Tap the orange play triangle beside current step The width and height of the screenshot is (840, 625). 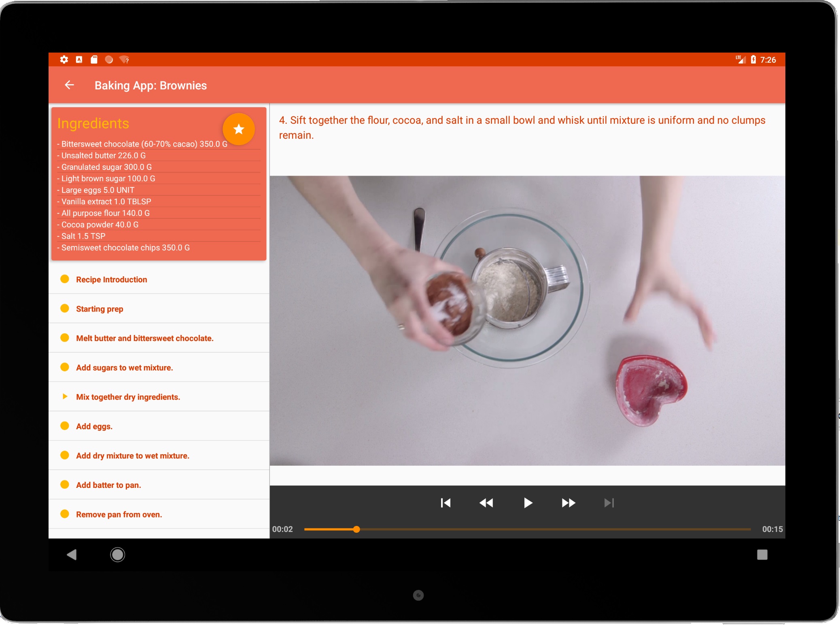(x=65, y=396)
